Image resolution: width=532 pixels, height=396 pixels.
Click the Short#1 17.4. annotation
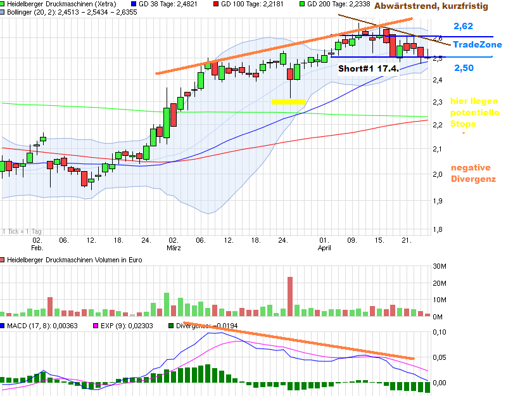pyautogui.click(x=369, y=68)
